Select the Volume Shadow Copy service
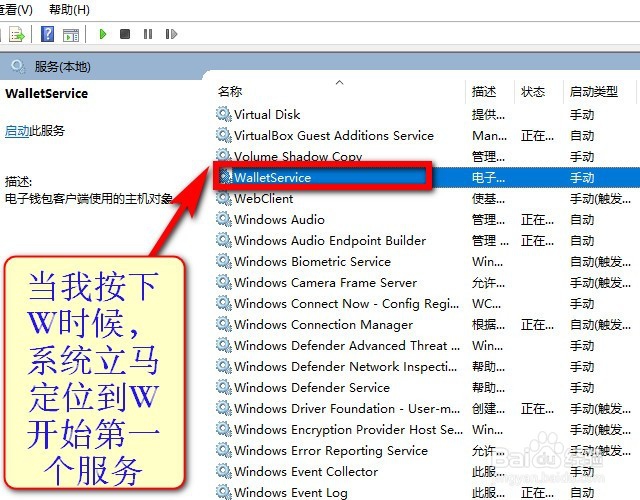 coord(298,156)
